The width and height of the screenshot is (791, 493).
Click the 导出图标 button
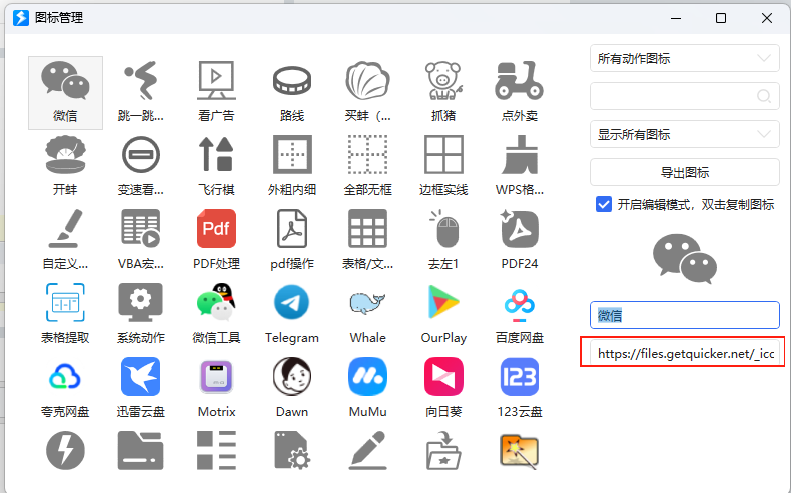coord(685,172)
